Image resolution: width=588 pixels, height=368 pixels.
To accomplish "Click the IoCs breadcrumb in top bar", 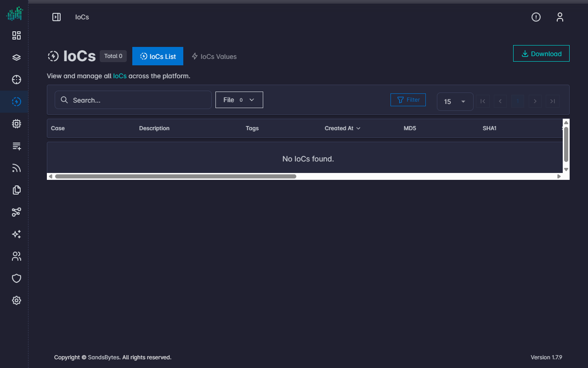I will click(x=82, y=17).
